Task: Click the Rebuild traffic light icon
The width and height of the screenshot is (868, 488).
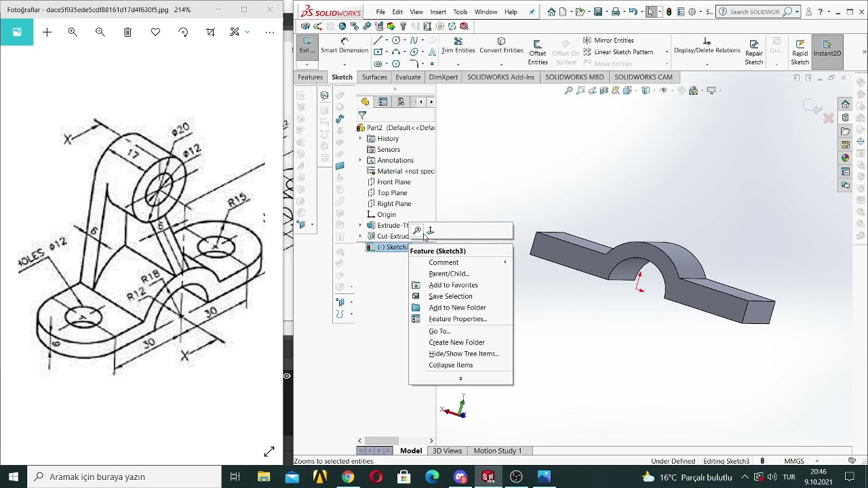Action: [669, 12]
